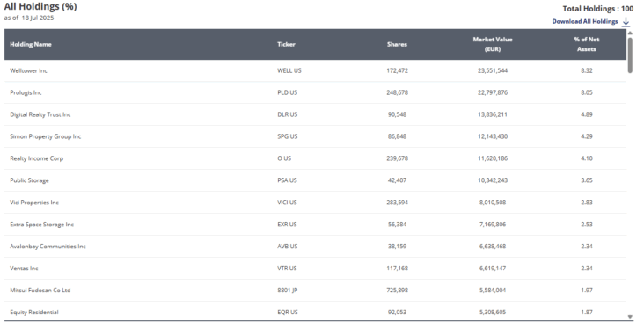Select the Public Storage holding name

click(29, 180)
